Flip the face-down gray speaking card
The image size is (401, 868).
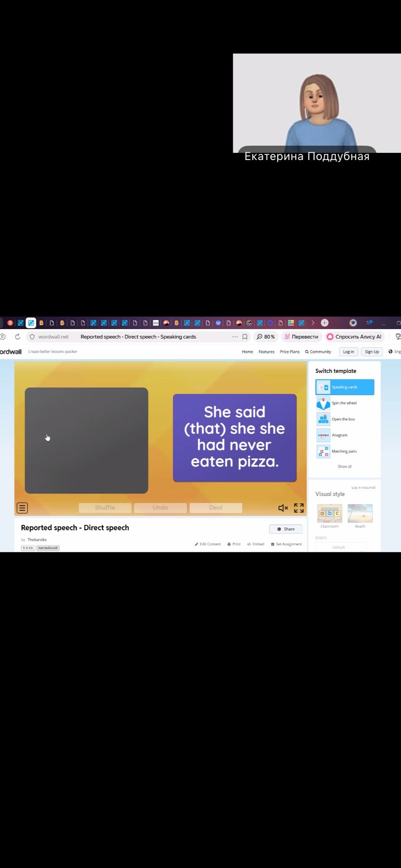click(x=86, y=440)
